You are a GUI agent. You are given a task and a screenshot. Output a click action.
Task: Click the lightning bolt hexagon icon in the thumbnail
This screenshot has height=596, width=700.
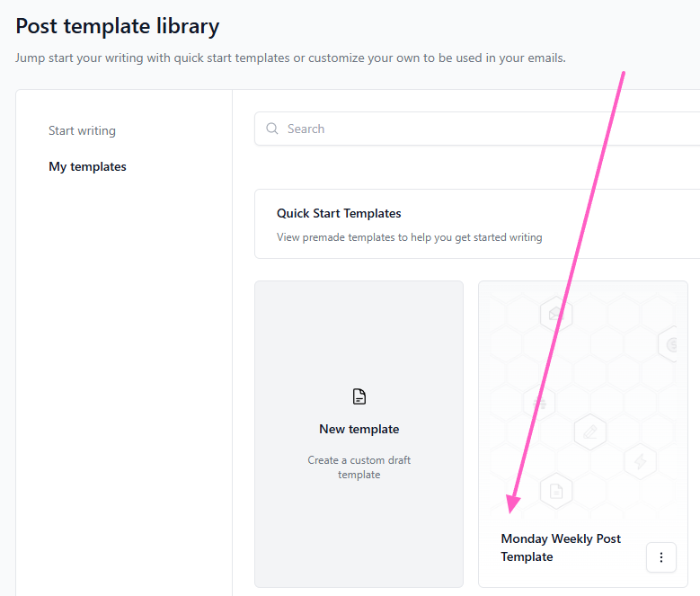pos(641,461)
